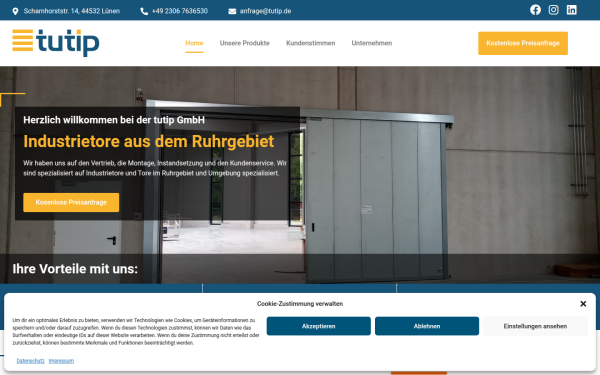Viewport: 600px width, 375px height.
Task: Open the Instagram social icon
Action: tap(553, 10)
